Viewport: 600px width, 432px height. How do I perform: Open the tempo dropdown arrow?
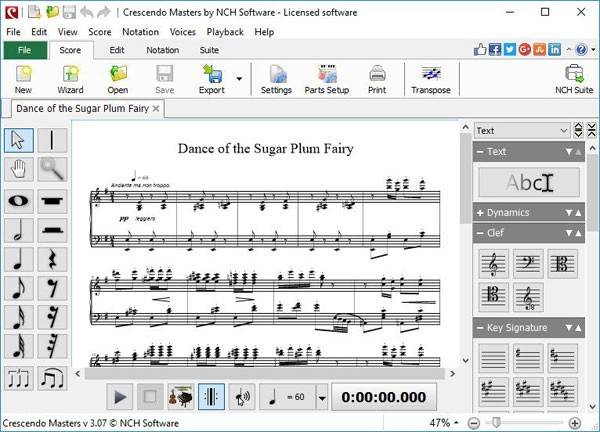(x=321, y=396)
